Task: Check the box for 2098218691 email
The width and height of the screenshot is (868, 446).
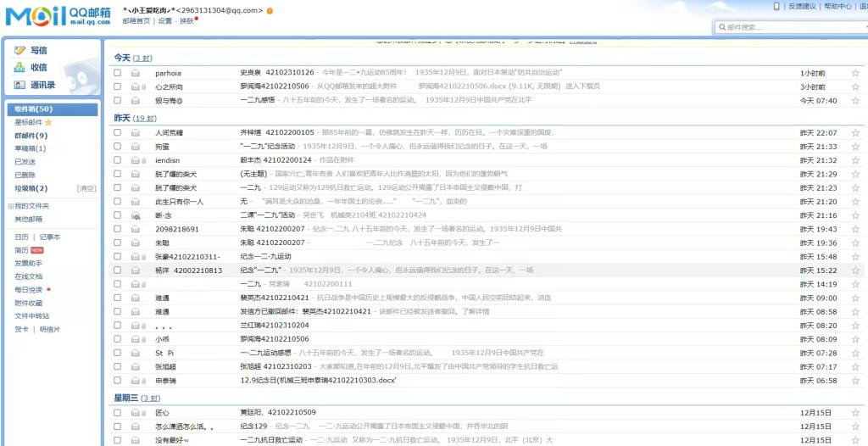Action: click(117, 229)
